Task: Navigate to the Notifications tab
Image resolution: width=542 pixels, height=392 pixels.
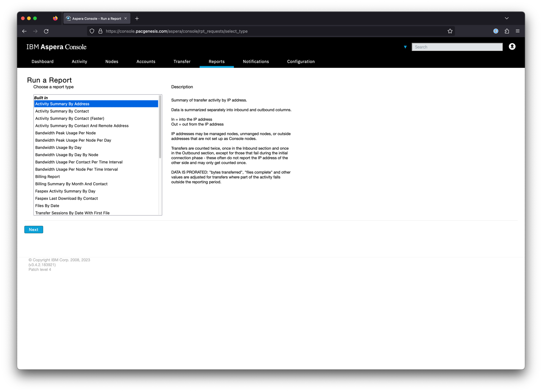Action: pyautogui.click(x=256, y=61)
